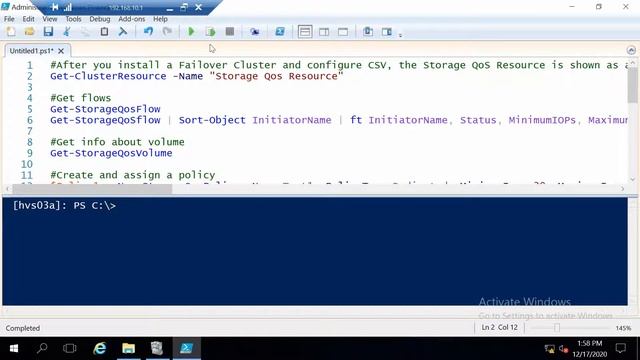Open the Windows Start menu
This screenshot has width=640, height=360.
[x=13, y=348]
